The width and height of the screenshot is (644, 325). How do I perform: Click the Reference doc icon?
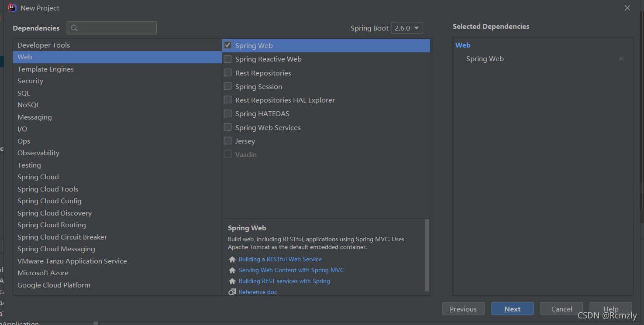coord(232,292)
